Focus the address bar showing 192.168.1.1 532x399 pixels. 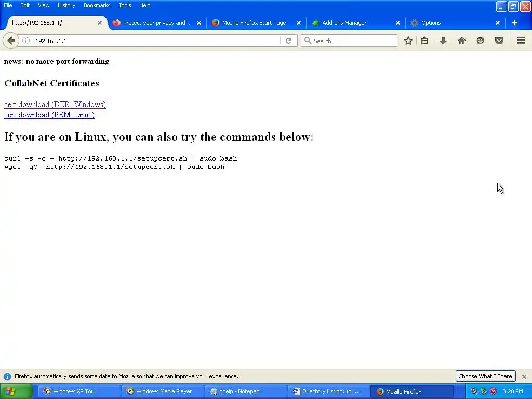[156, 41]
